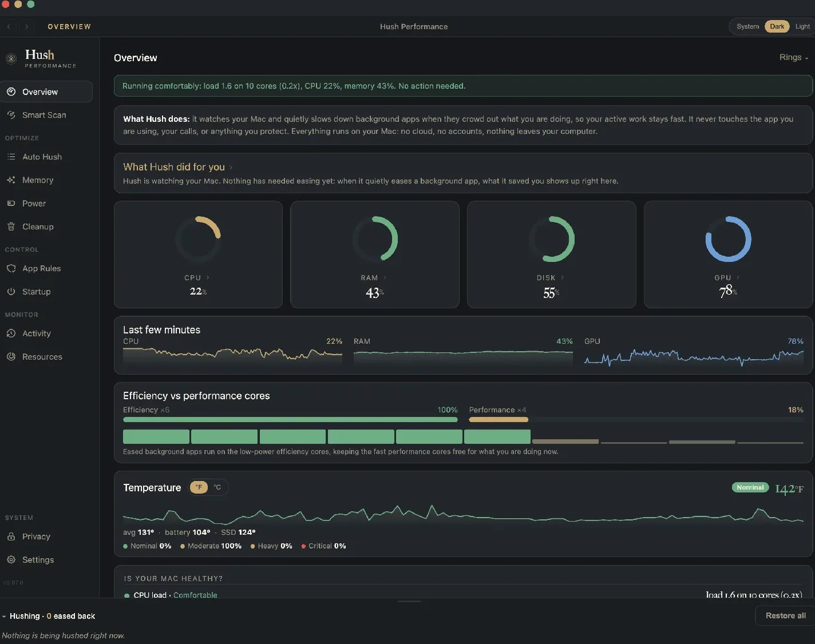Click the App Rules shield icon
This screenshot has height=644, width=815.
tap(11, 268)
